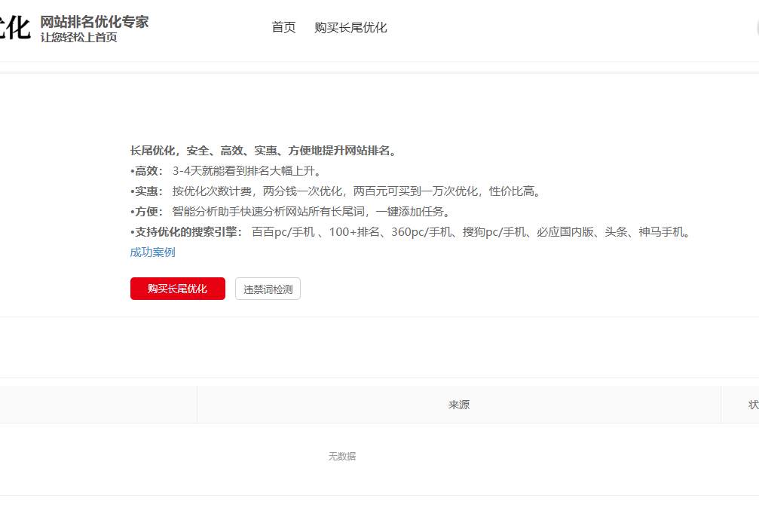Click the empty first table column header
This screenshot has width=759, height=532.
click(98, 405)
